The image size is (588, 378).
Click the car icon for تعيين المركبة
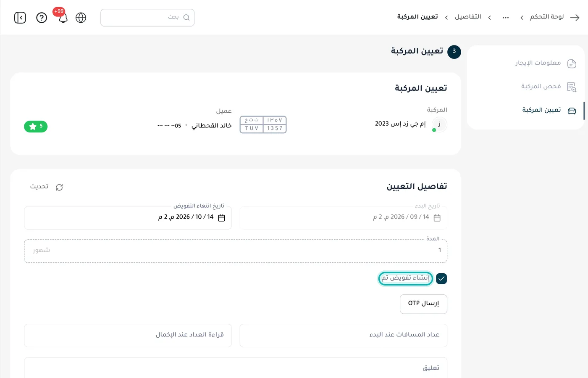[572, 111]
